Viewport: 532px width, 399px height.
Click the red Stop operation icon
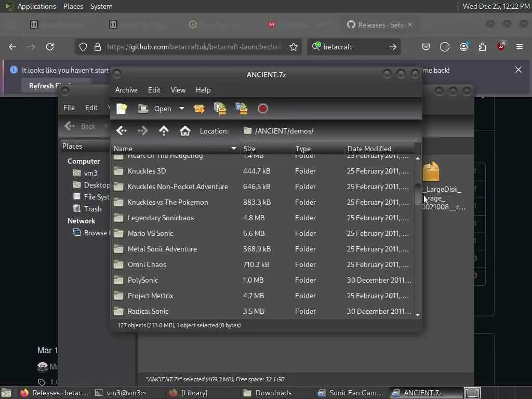click(x=262, y=109)
